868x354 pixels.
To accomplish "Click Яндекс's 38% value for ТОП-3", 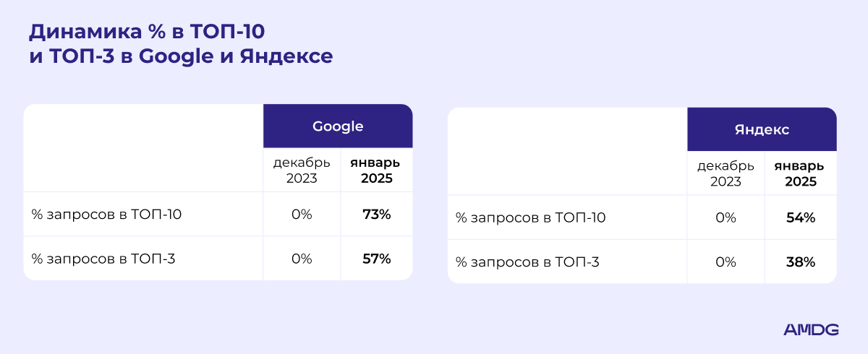I will coord(801,262).
